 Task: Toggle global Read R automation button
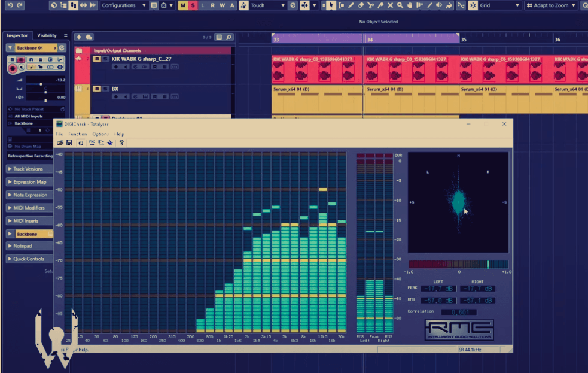point(212,5)
